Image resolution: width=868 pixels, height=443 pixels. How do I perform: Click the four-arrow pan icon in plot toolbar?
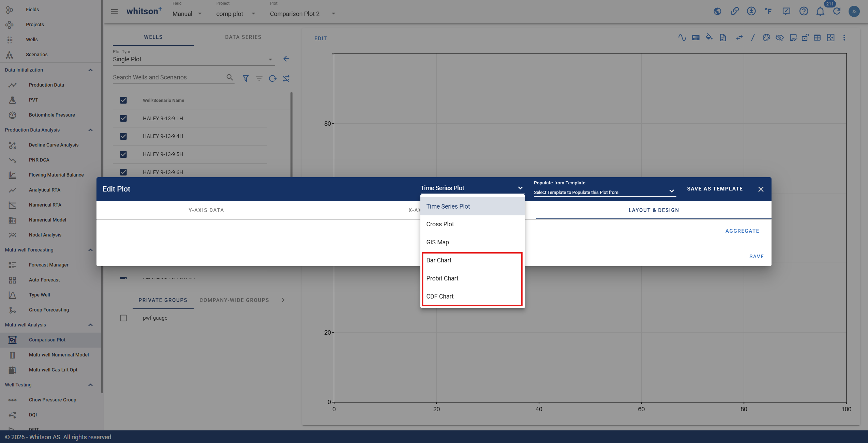[x=831, y=37]
